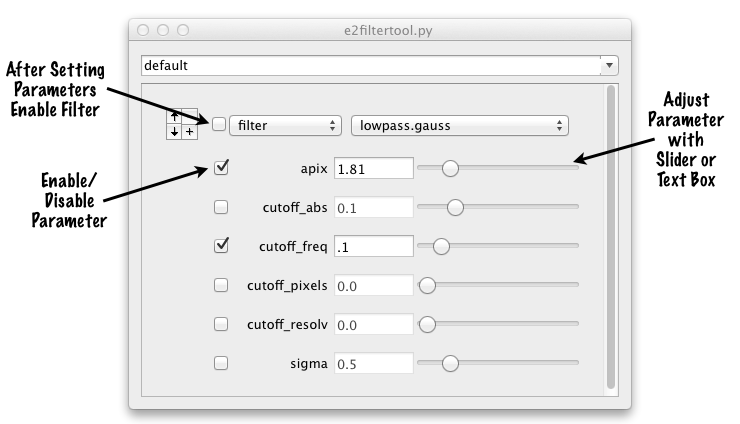Viewport: 740px width, 424px height.
Task: Disable the cutoff_freq parameter checkbox
Action: (x=222, y=245)
